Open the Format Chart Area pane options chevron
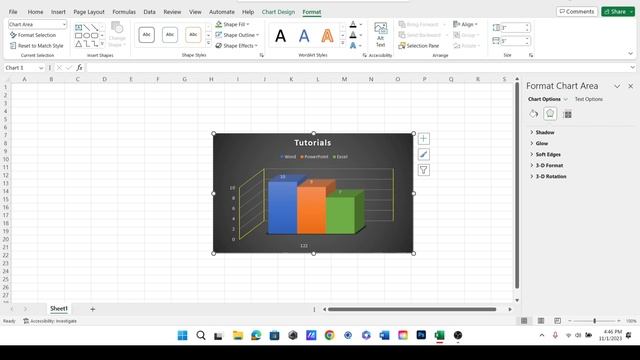The width and height of the screenshot is (640, 360). pyautogui.click(x=617, y=86)
